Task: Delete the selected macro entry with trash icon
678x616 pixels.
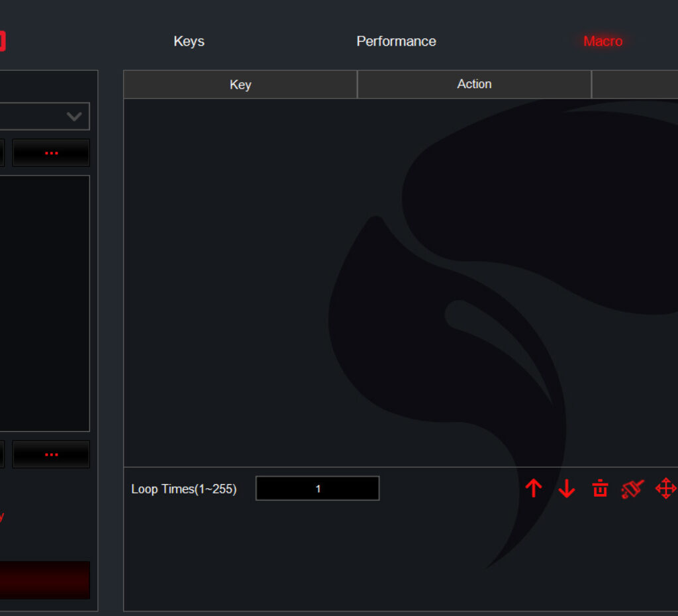Action: [x=600, y=489]
